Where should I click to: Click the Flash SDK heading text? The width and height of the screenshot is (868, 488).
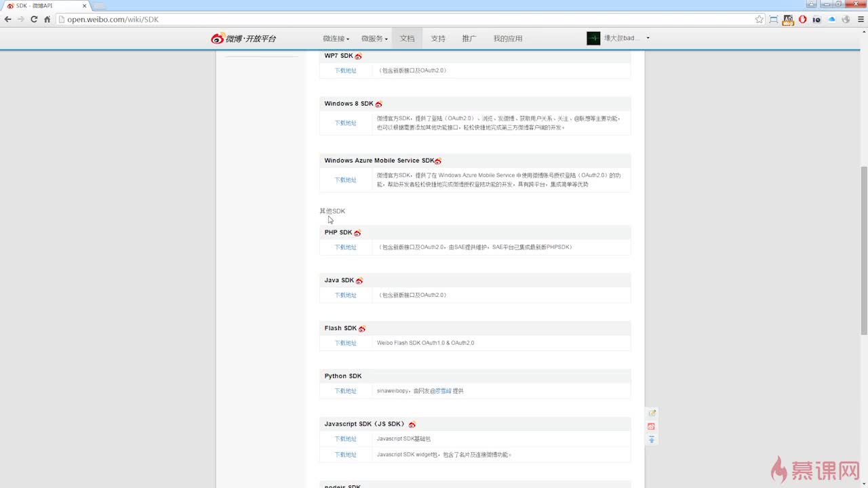[x=340, y=328]
